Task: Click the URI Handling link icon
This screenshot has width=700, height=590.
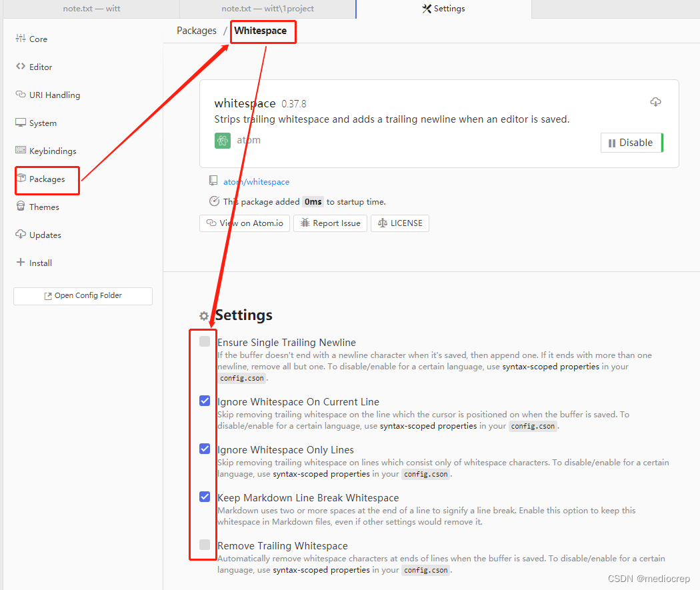Action: 21,94
